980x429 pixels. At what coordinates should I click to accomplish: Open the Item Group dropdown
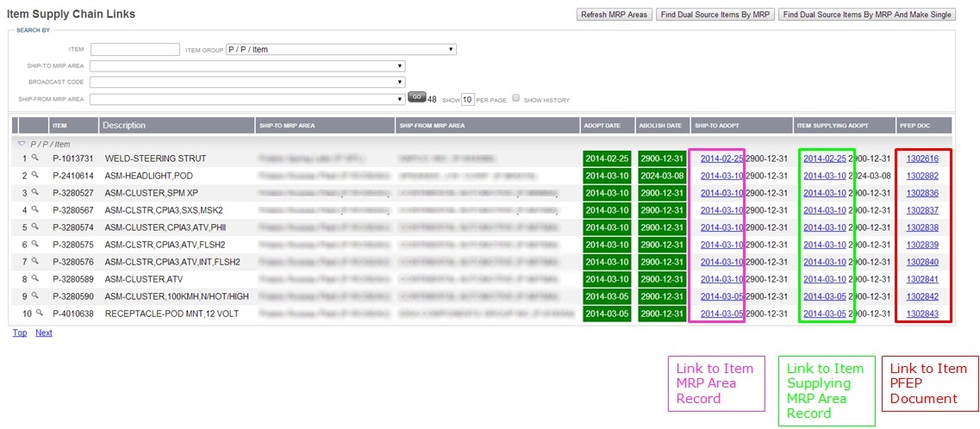click(x=340, y=49)
